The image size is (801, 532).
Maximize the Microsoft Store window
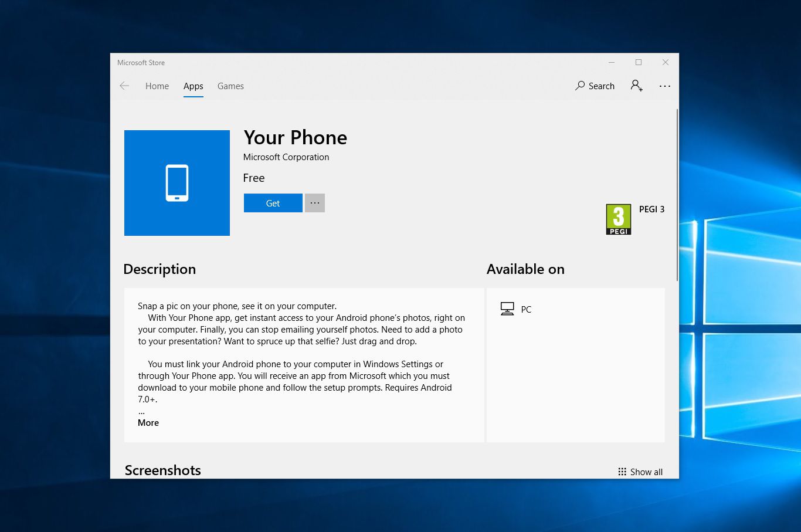pos(639,62)
